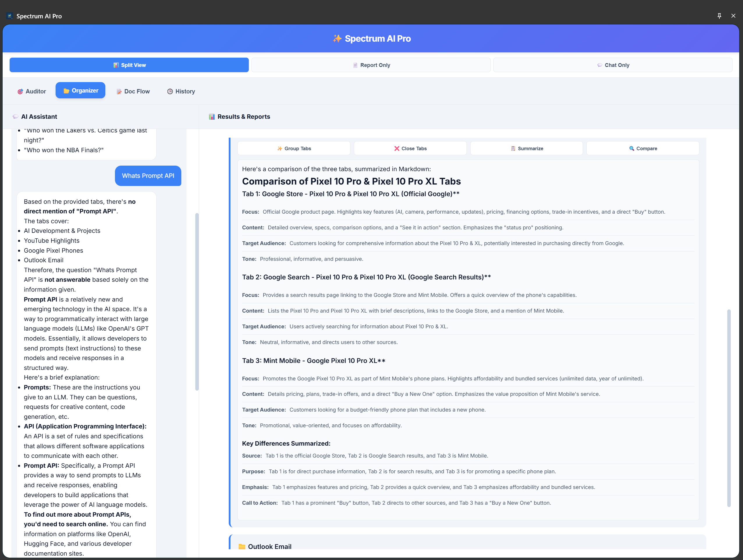
Task: Click the pin window icon
Action: point(719,16)
